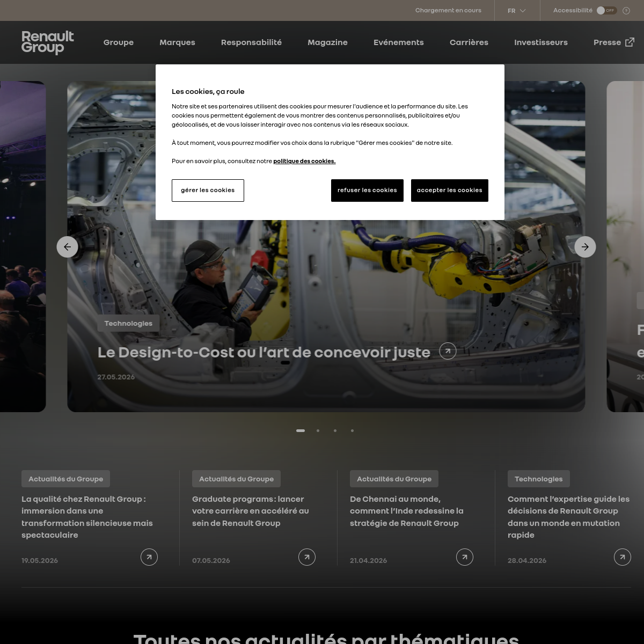Select third carousel pagination dot

(335, 430)
